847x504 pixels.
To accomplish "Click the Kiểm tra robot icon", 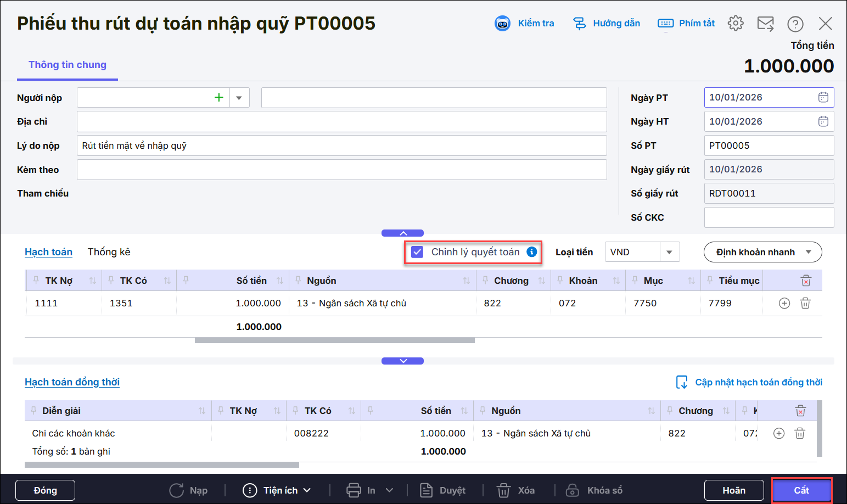I will coord(502,23).
